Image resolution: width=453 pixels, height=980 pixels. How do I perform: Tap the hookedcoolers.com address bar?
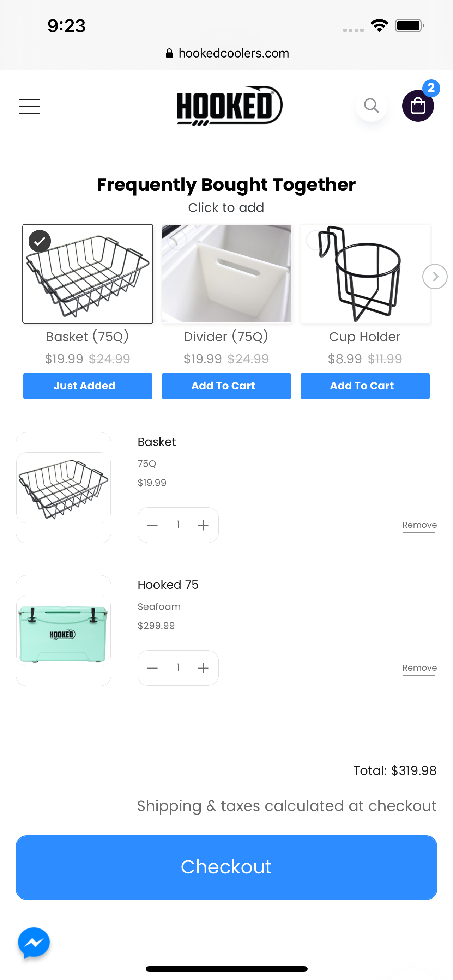[227, 53]
